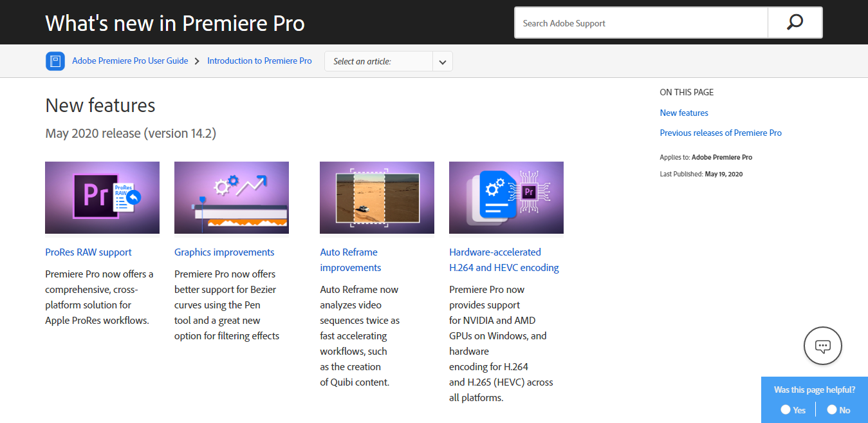
Task: Click 'Last Published: May 19, 2020' text
Action: [701, 174]
